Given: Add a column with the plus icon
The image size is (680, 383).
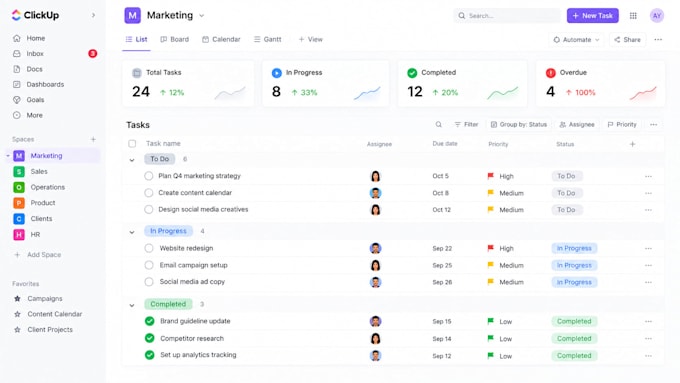Looking at the screenshot, I should [632, 144].
